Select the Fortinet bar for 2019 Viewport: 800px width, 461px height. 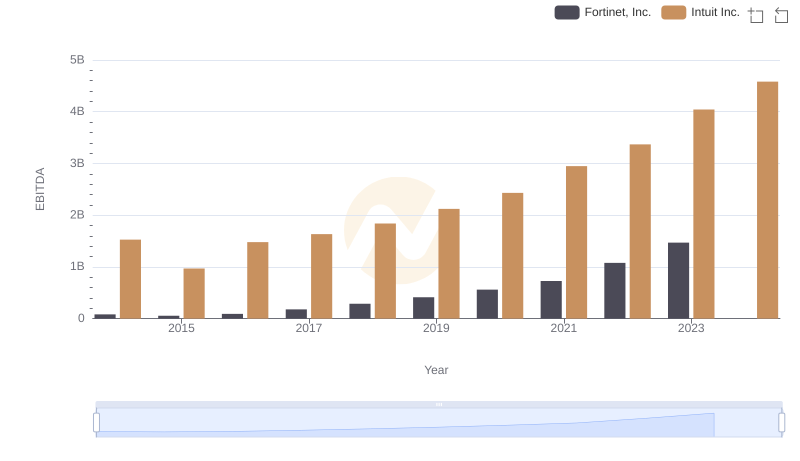(x=423, y=308)
